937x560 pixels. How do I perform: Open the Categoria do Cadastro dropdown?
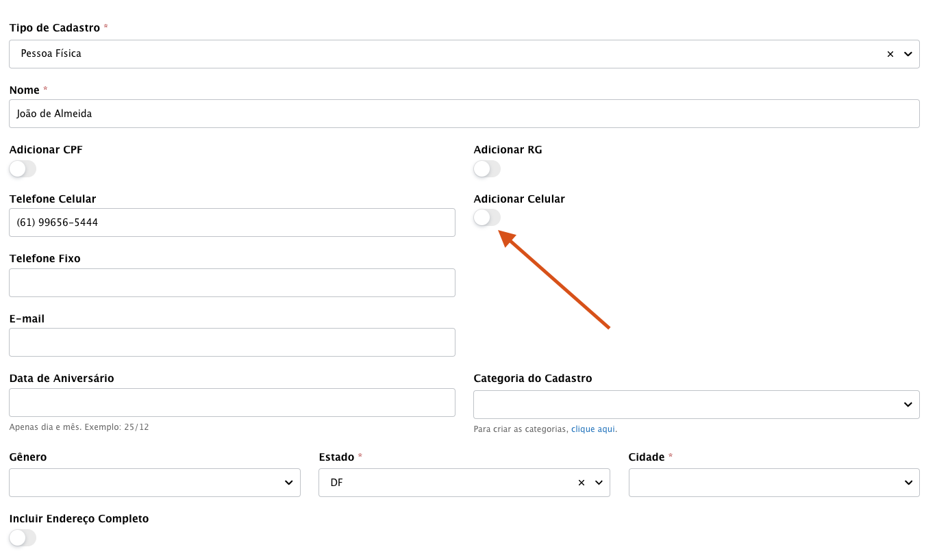[696, 405]
